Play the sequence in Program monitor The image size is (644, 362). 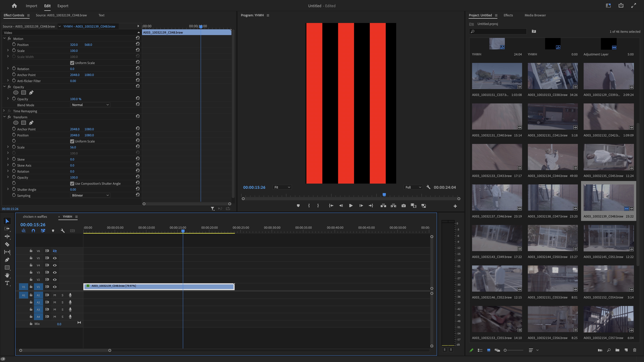pos(351,206)
